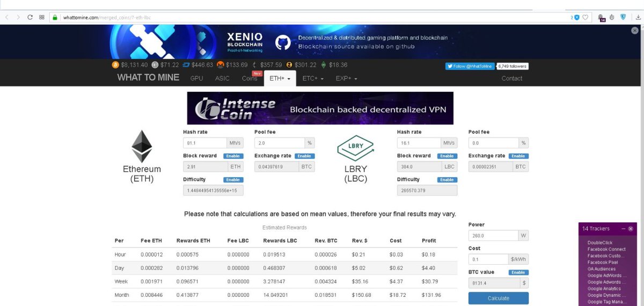Click the LBC block reward 384.0 field

[419, 166]
